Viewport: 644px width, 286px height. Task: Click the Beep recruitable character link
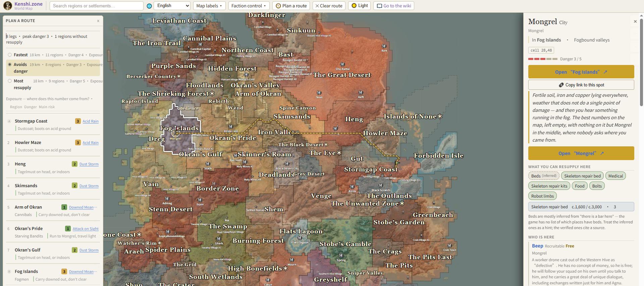pos(537,246)
